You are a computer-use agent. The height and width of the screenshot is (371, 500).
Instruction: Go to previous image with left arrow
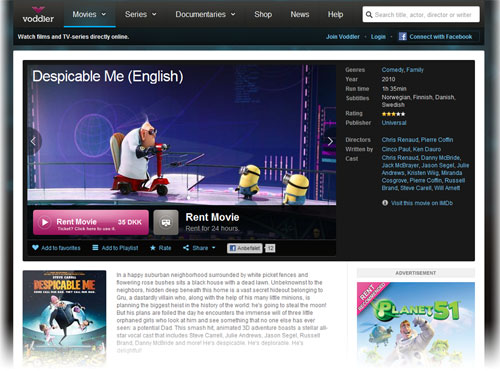[x=34, y=141]
